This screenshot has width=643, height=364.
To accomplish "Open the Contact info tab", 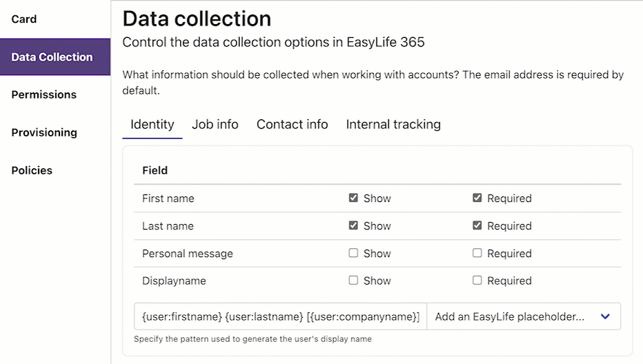I will pos(292,125).
